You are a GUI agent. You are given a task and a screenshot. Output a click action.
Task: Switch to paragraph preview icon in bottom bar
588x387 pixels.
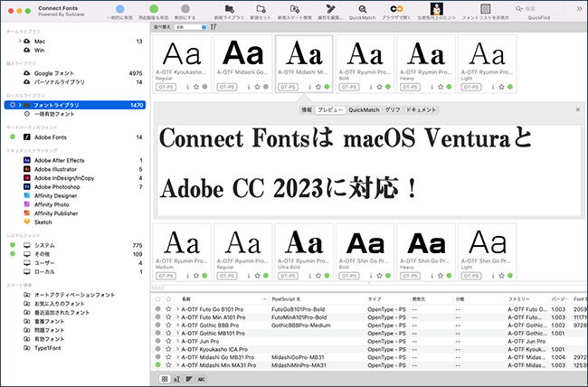189,379
